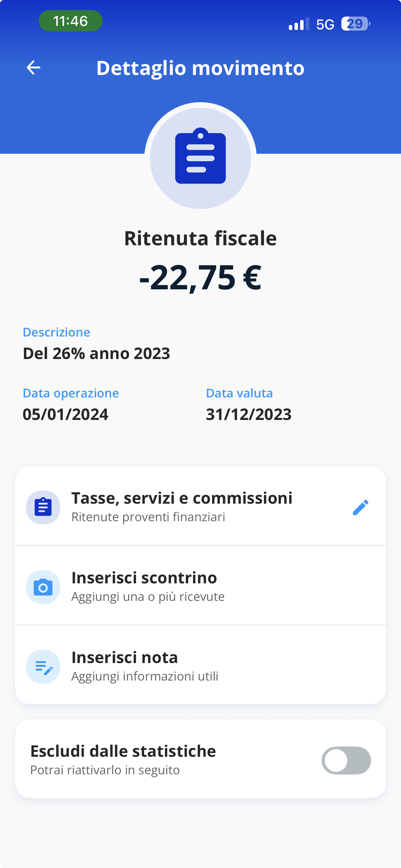Image resolution: width=401 pixels, height=868 pixels.
Task: Tap the large clipboard category icon
Action: tap(200, 156)
